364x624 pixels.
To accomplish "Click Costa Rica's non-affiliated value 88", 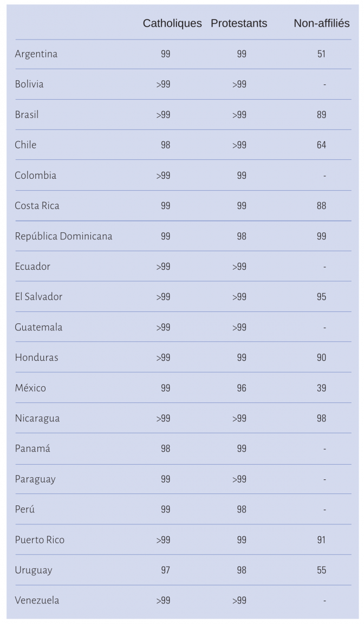I will 321,206.
